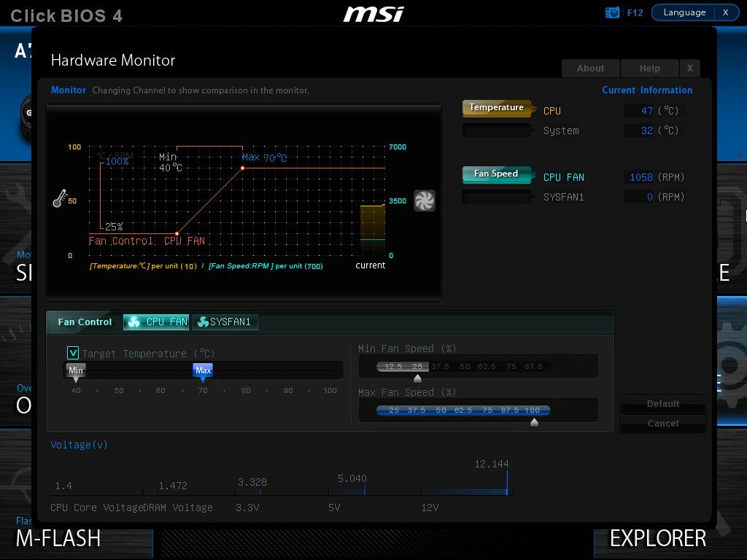The image size is (747, 560).
Task: Toggle the Target Temperature checkbox
Action: click(73, 353)
